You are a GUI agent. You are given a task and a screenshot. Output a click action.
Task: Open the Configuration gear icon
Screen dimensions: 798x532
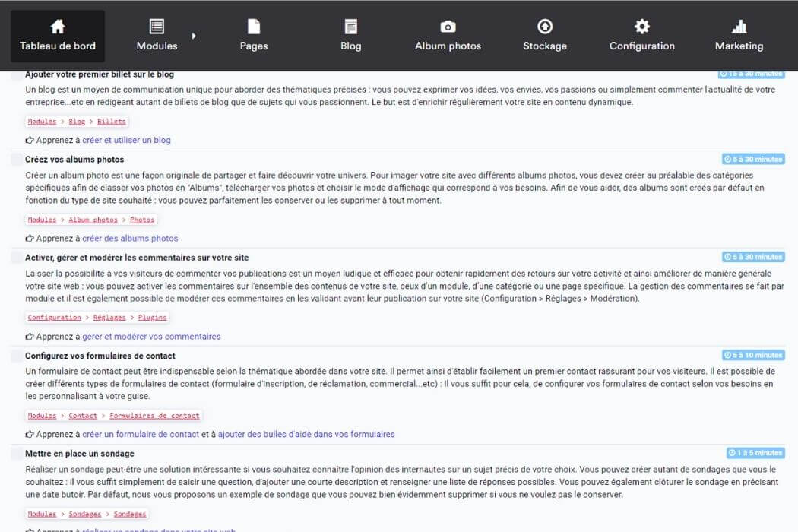click(x=641, y=25)
